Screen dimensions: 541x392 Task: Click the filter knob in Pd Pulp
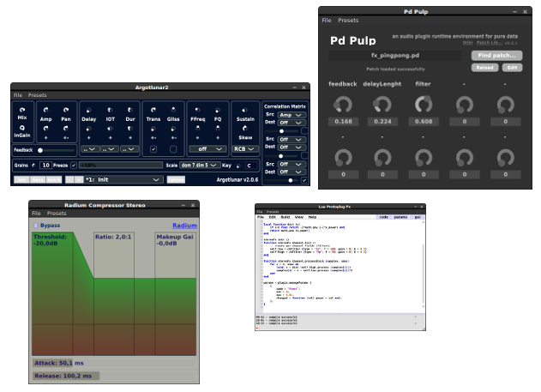coord(424,105)
